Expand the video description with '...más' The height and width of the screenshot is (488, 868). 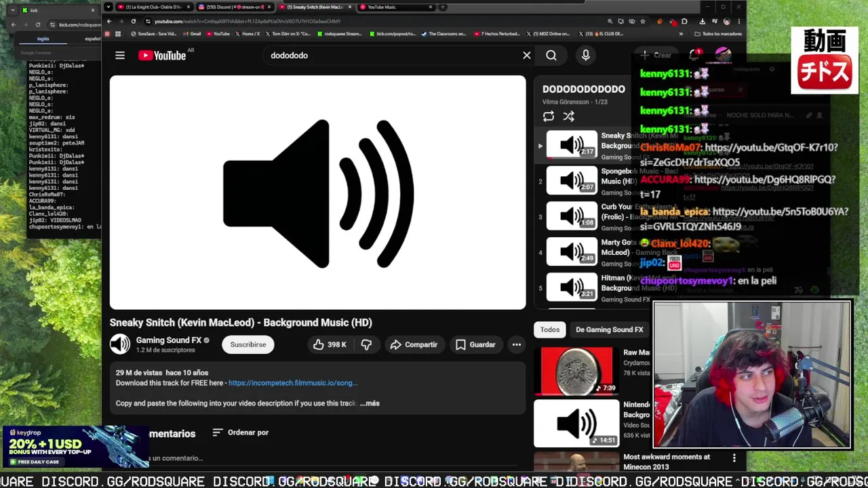(x=370, y=403)
